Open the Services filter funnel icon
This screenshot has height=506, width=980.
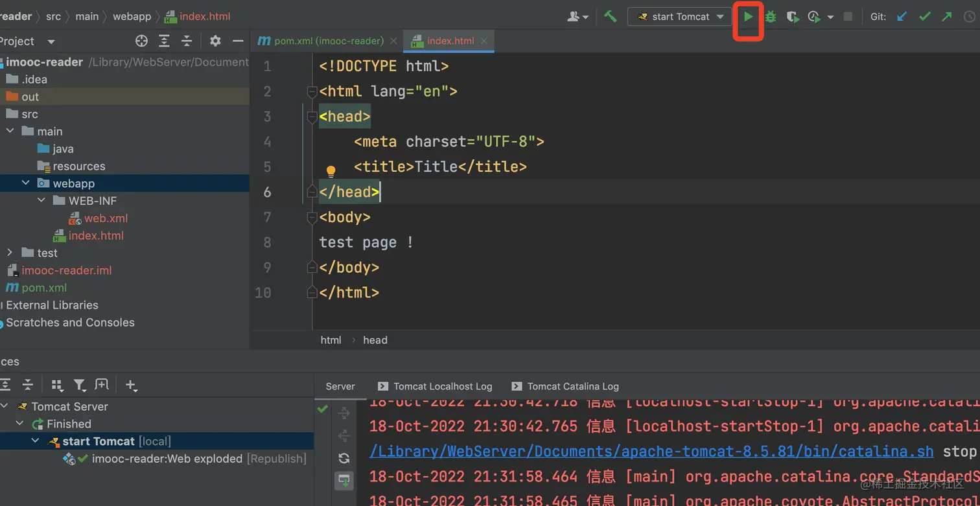[80, 385]
